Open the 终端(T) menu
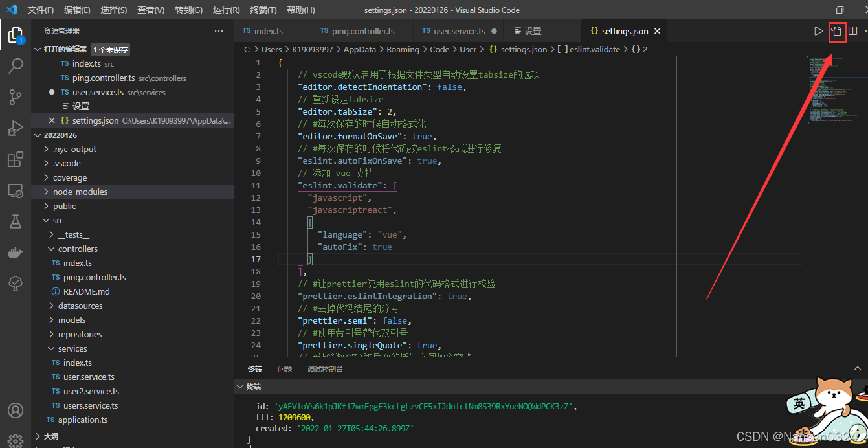 (263, 10)
